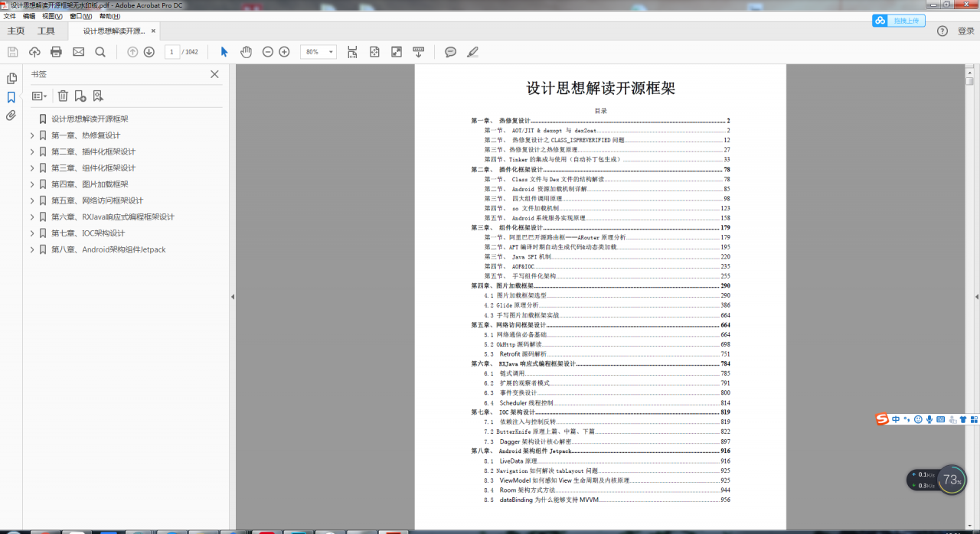The height and width of the screenshot is (534, 980).
Task: Open the attachments paperclip panel
Action: pos(11,116)
